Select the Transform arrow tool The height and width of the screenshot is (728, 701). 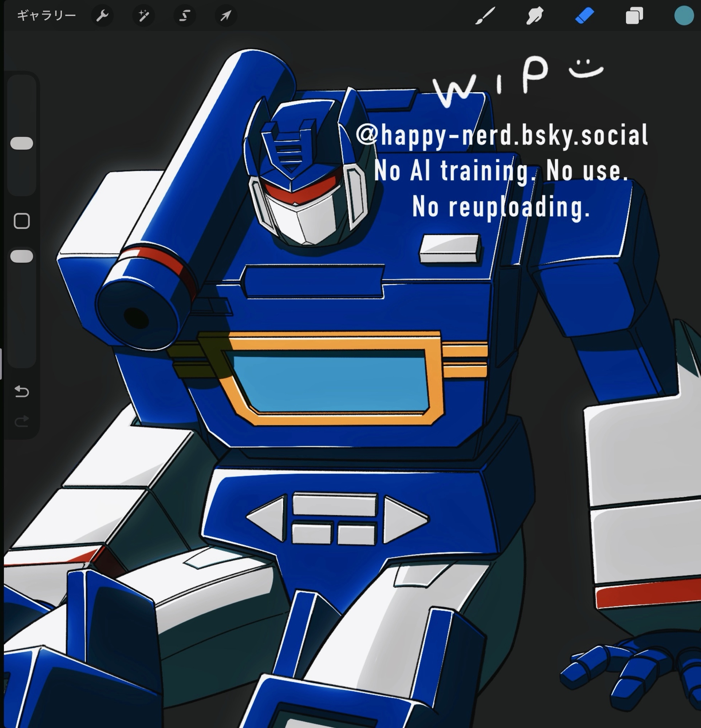[x=226, y=16]
